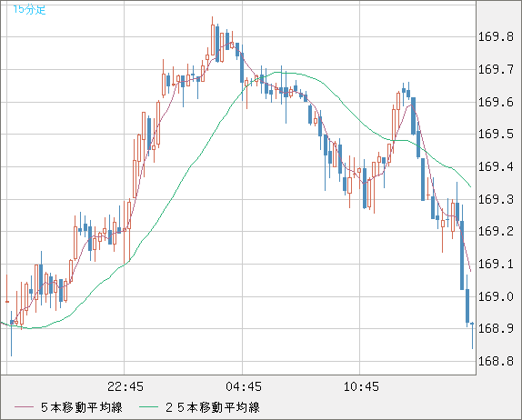Click the 04:45 time axis label
Screen dimensions: 522x420
tap(244, 386)
